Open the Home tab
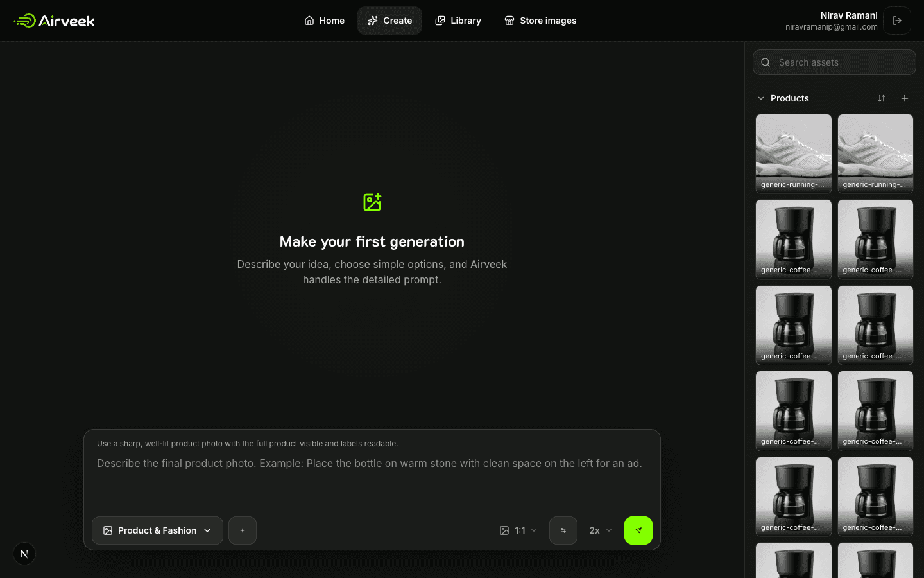Image resolution: width=924 pixels, height=578 pixels. point(324,21)
